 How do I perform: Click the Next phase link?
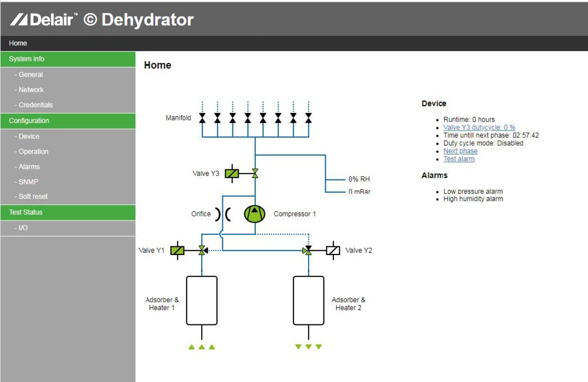(460, 151)
